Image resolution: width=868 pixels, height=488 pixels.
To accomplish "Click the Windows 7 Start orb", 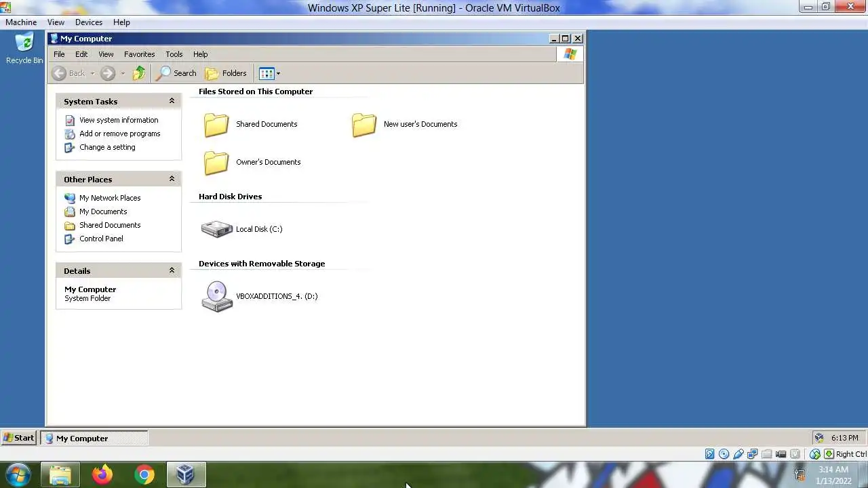I will click(x=18, y=474).
